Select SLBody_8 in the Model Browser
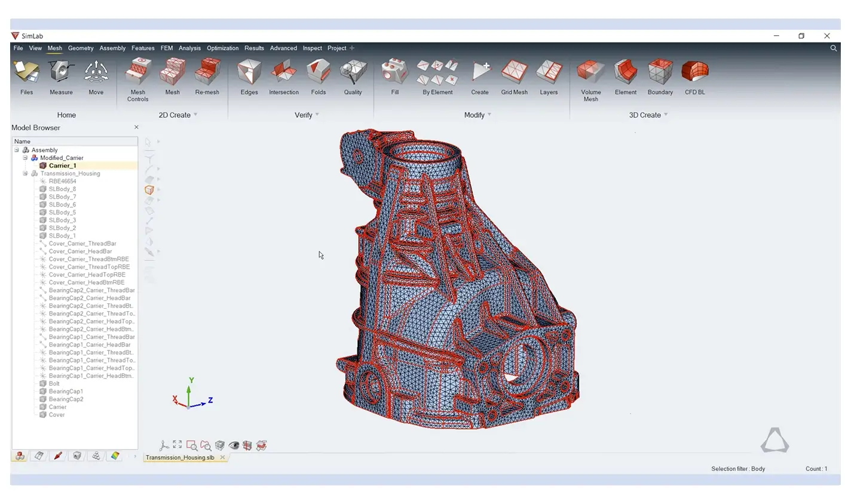 (x=62, y=189)
